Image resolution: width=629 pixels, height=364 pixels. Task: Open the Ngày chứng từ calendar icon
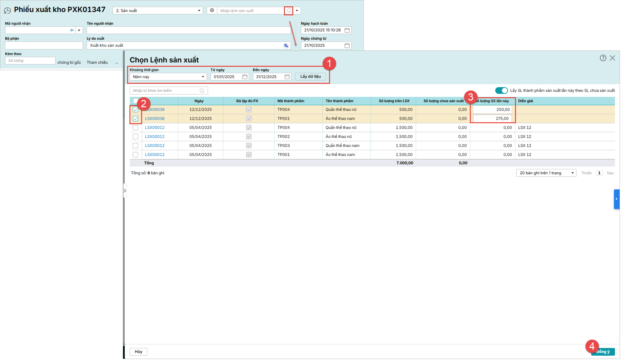pyautogui.click(x=347, y=45)
